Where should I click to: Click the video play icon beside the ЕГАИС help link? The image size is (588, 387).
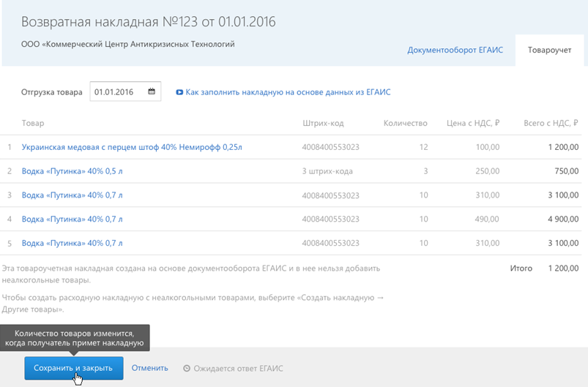pos(179,92)
